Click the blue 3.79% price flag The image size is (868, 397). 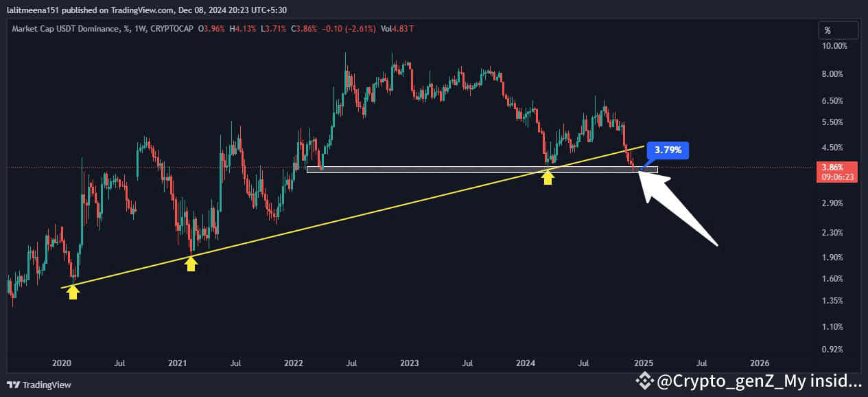pyautogui.click(x=667, y=150)
